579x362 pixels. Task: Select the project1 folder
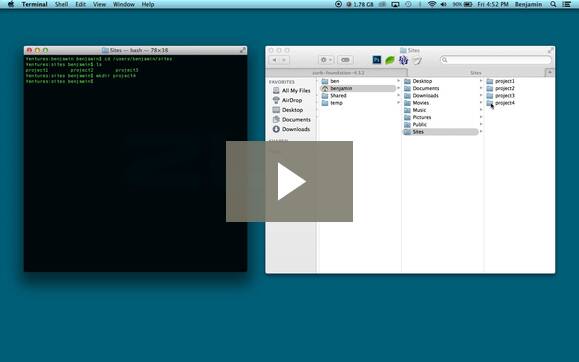point(501,81)
